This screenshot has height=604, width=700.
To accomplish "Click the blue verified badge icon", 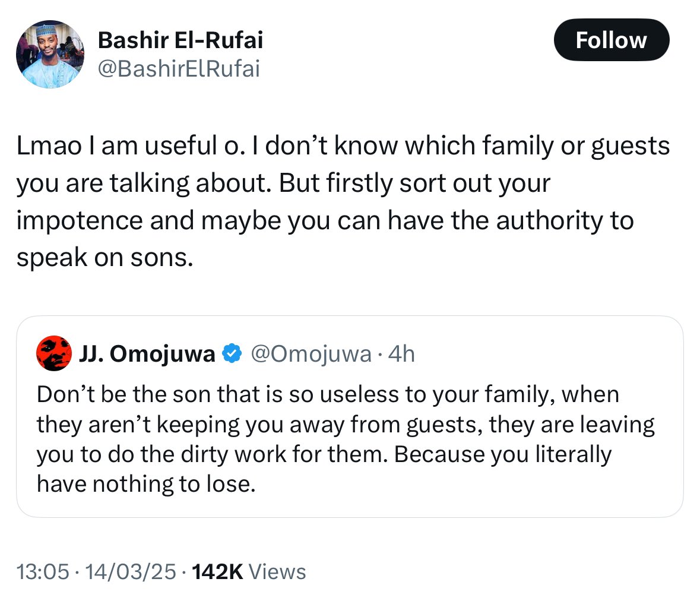I will (232, 353).
